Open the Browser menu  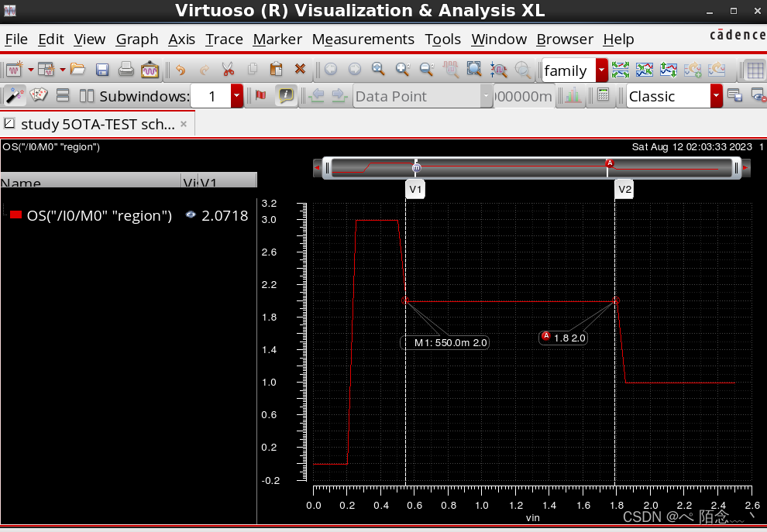[x=565, y=39]
